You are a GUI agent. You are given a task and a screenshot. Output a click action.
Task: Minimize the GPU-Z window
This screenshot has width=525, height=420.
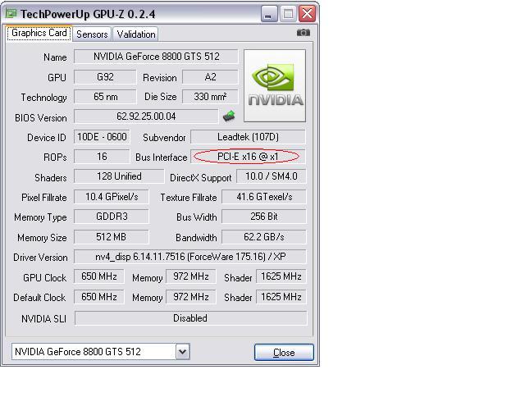[x=268, y=14]
